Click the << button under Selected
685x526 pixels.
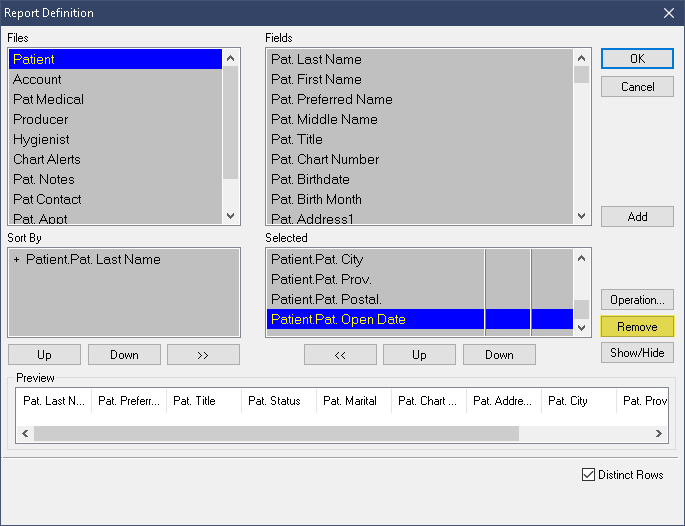[340, 355]
